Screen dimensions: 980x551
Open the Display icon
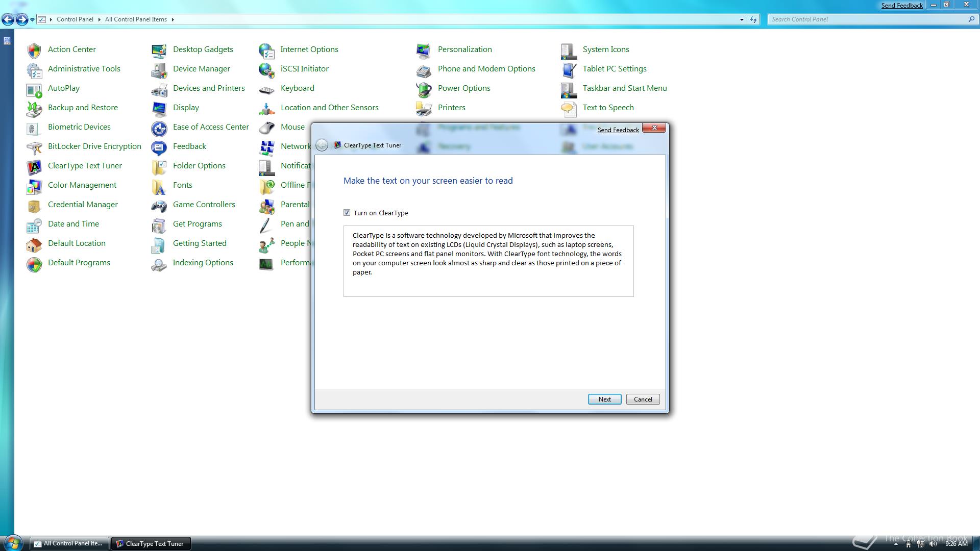pos(159,108)
